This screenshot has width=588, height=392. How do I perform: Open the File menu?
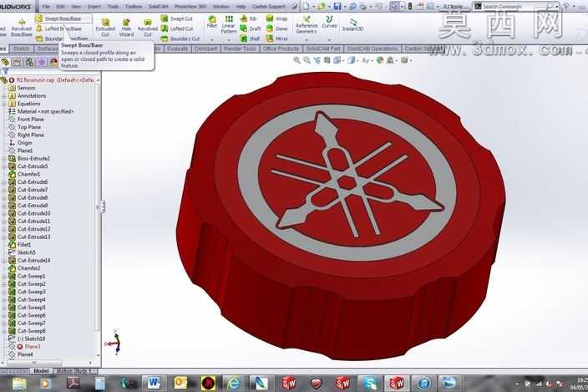pyautogui.click(x=46, y=7)
